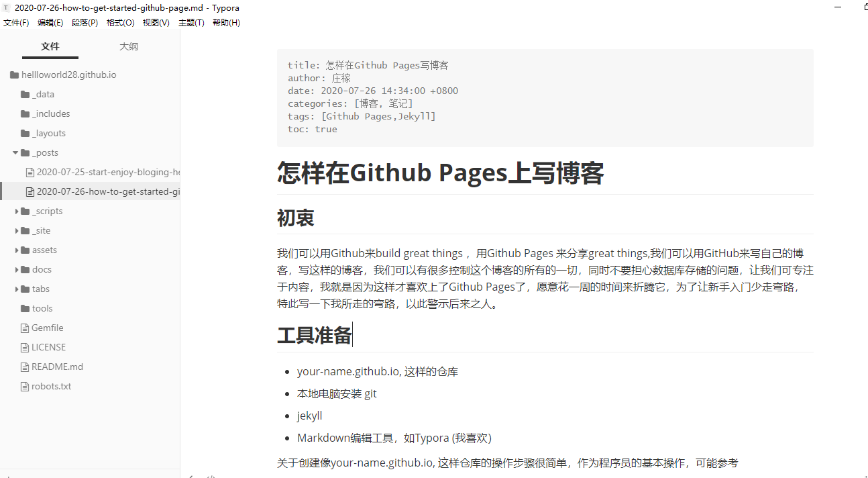Click the Gemfile file icon
Screen dimensions: 868x478
[25, 328]
